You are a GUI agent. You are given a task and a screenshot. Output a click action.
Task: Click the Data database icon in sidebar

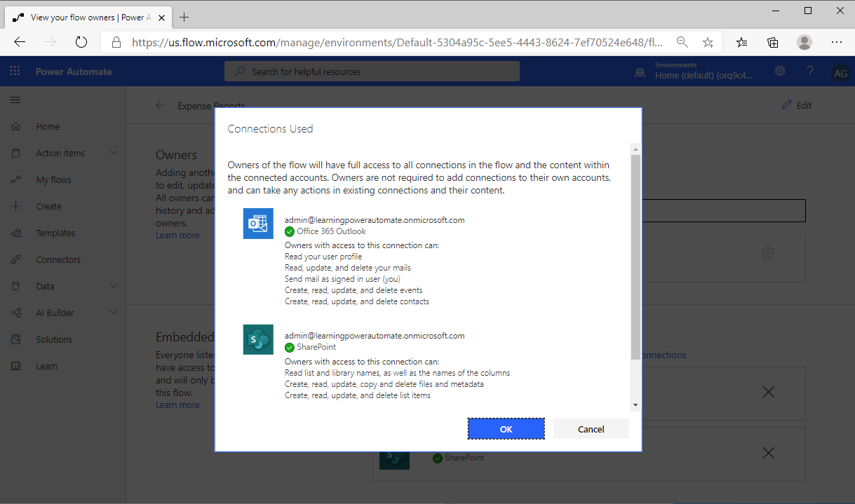[x=15, y=286]
